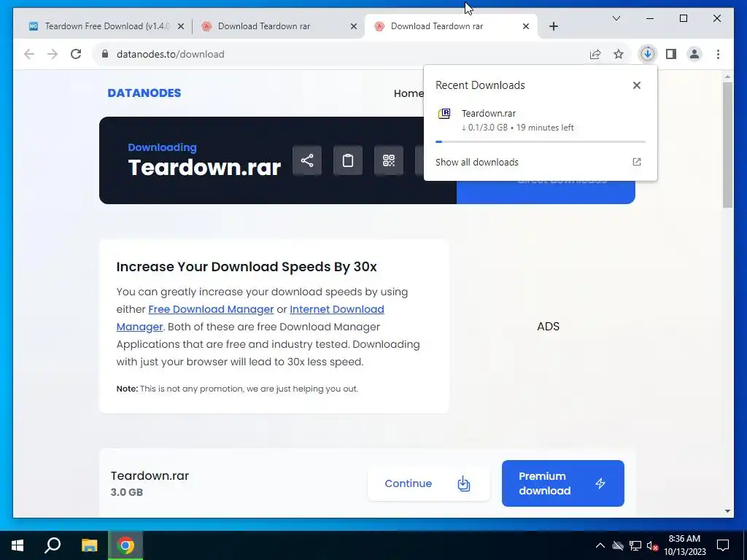Close the middle Download Teardown rar tab
Image resolution: width=747 pixels, height=560 pixels.
click(x=354, y=26)
